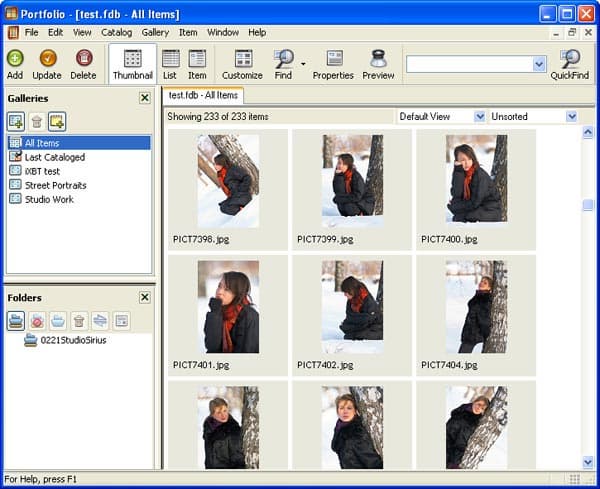
Task: Select thumbnail PICT7402.jpg
Action: 352,316
